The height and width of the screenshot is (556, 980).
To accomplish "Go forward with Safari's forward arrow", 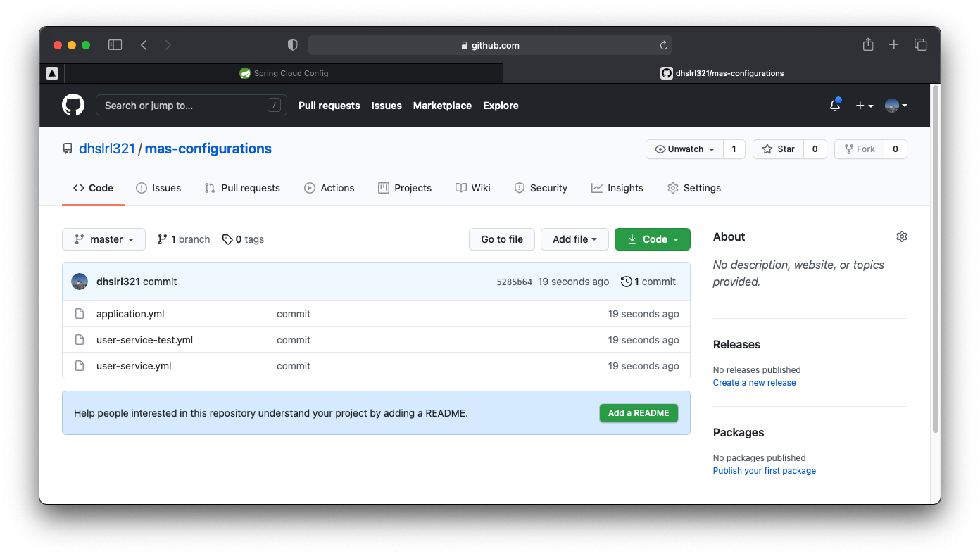I will 168,45.
